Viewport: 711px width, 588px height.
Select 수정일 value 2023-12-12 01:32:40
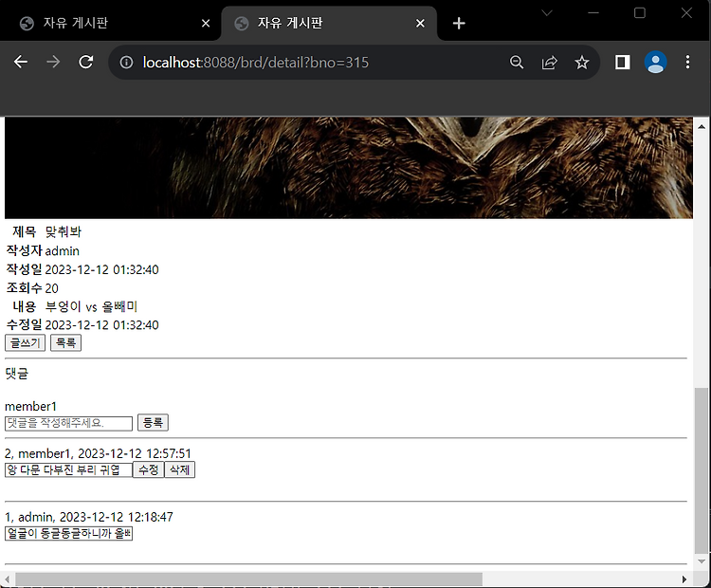pos(102,325)
